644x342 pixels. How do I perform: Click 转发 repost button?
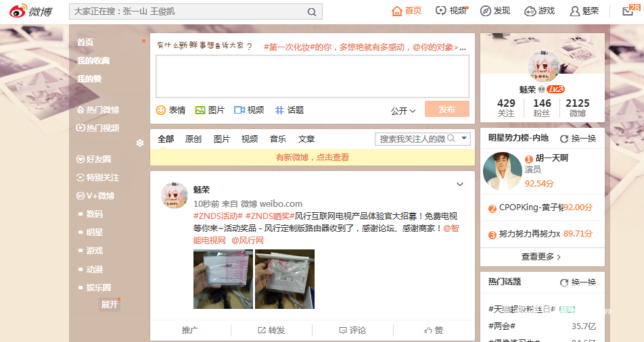(271, 330)
